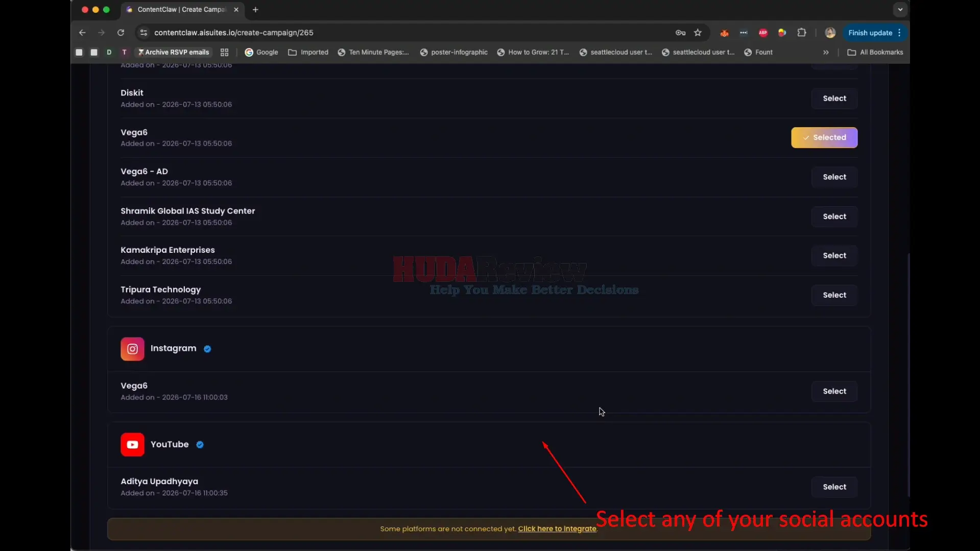Close the ContentClaw tab
Screen dimensions: 980x551
point(236,10)
